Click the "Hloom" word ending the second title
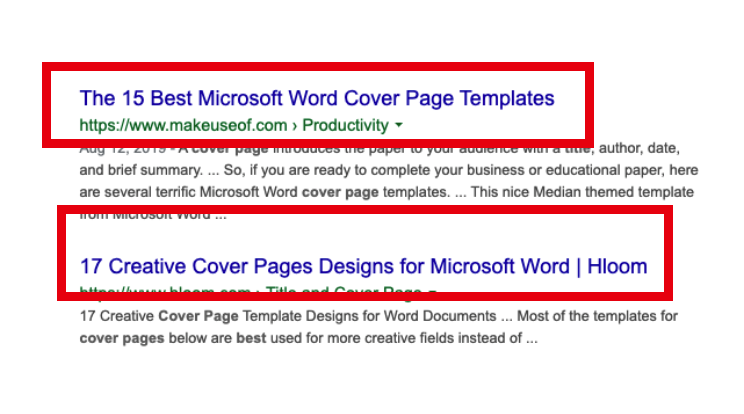Image resolution: width=744 pixels, height=414 pixels. (x=617, y=267)
